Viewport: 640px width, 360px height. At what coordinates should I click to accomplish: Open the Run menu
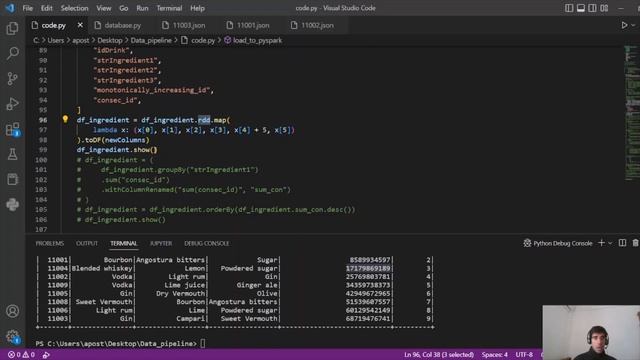click(x=142, y=8)
